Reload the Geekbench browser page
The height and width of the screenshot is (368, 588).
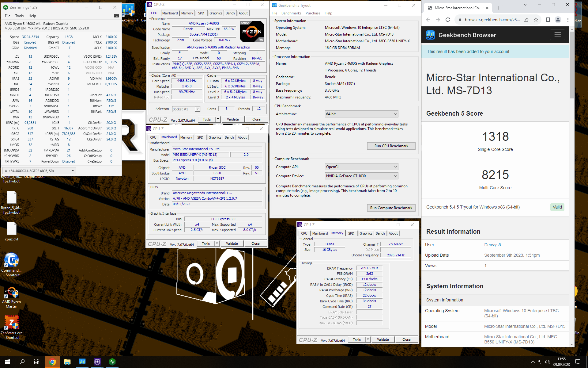coord(448,20)
